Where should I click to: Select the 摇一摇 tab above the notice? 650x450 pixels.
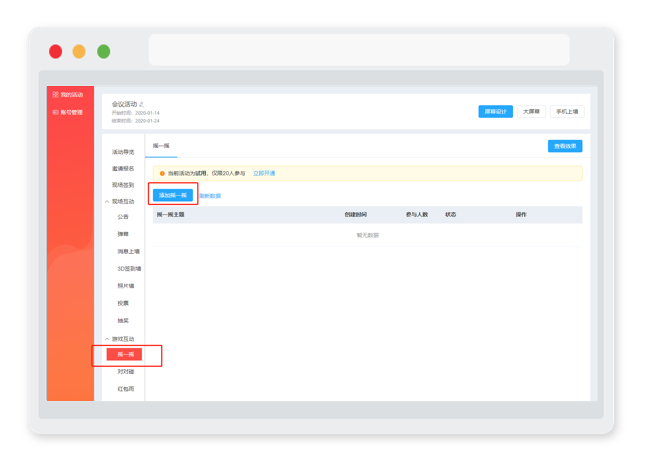(161, 146)
